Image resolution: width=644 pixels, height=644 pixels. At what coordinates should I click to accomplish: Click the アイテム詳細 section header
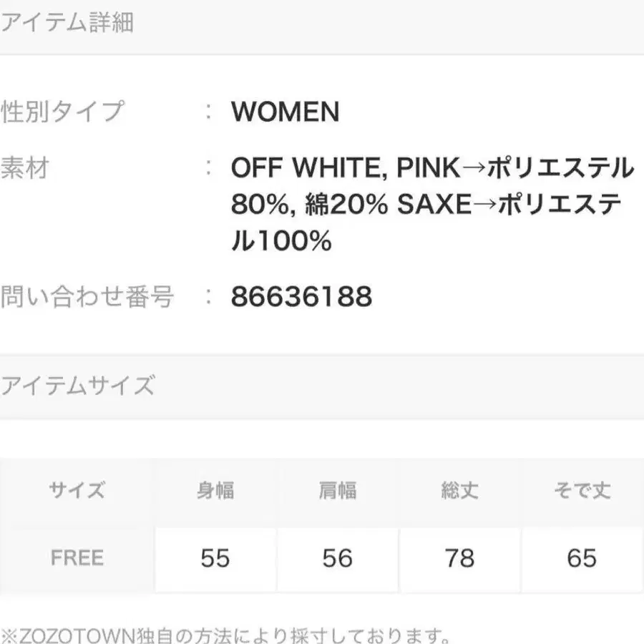(x=67, y=23)
